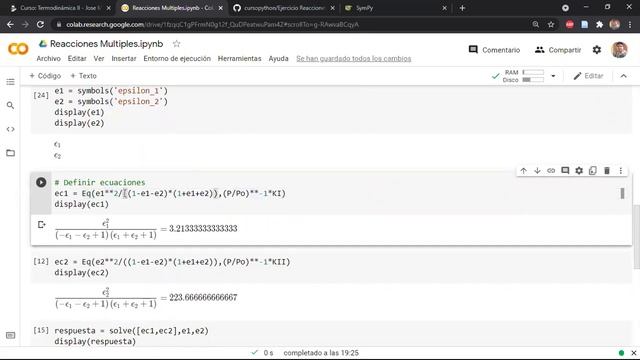This screenshot has width=640, height=360.
Task: Click the notebook title Reacciones Multiples.ipynb
Action: [106, 44]
